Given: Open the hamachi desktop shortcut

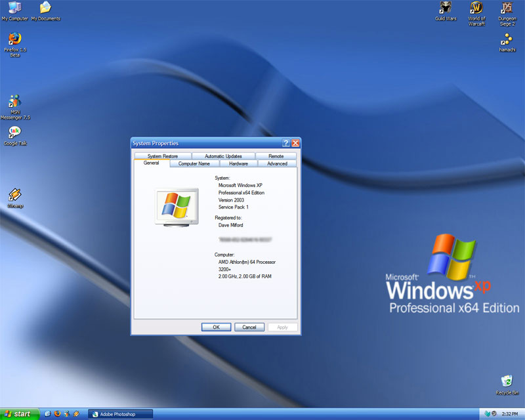Looking at the screenshot, I should click(x=507, y=39).
